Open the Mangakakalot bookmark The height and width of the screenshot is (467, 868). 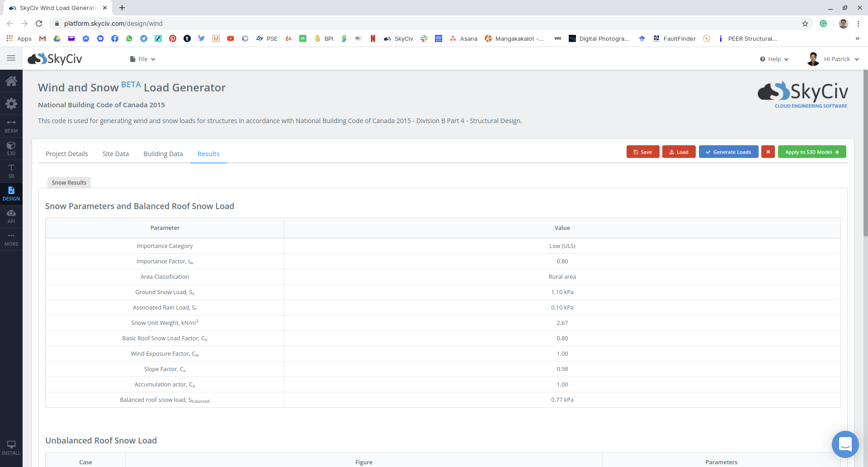(514, 38)
